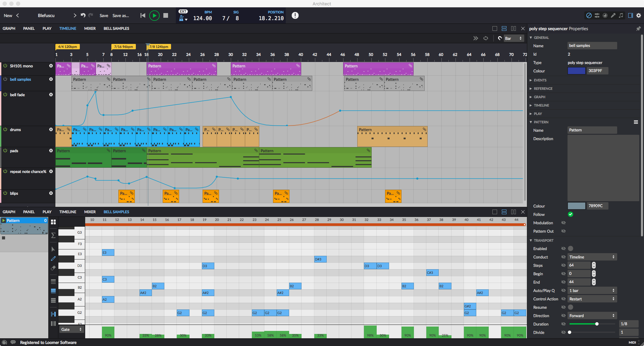
Task: Click the four-squares grid icon in the pattern editor
Action: tap(53, 222)
